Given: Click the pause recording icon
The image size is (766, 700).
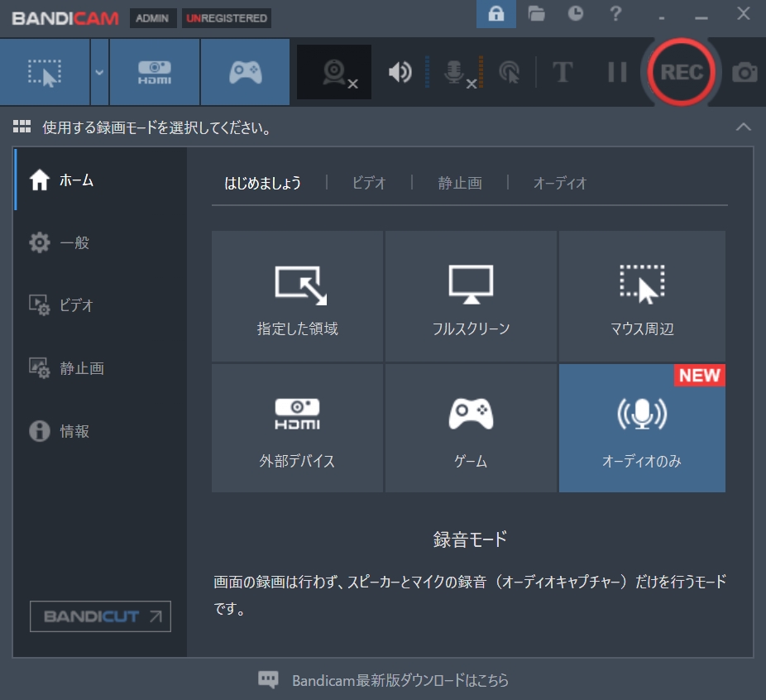Looking at the screenshot, I should (x=615, y=72).
